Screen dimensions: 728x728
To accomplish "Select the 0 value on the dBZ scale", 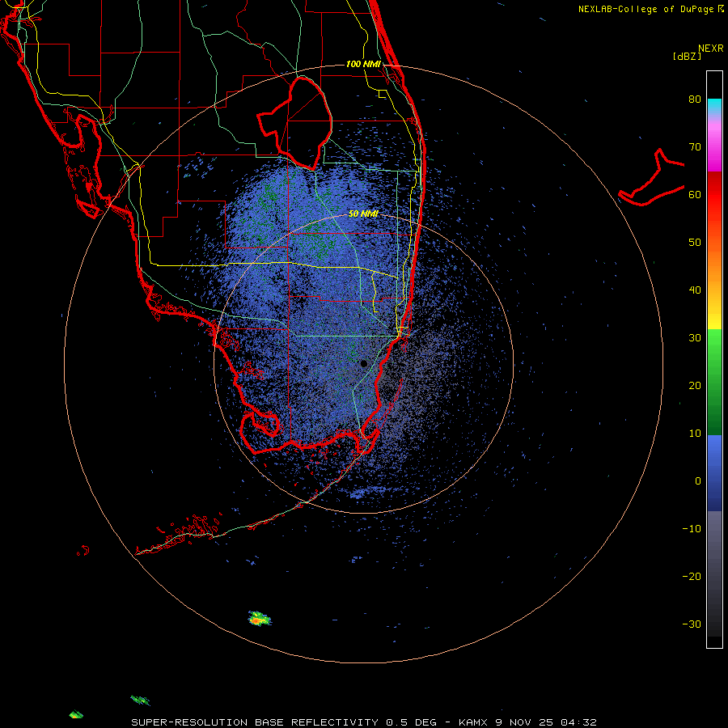I will (x=698, y=481).
